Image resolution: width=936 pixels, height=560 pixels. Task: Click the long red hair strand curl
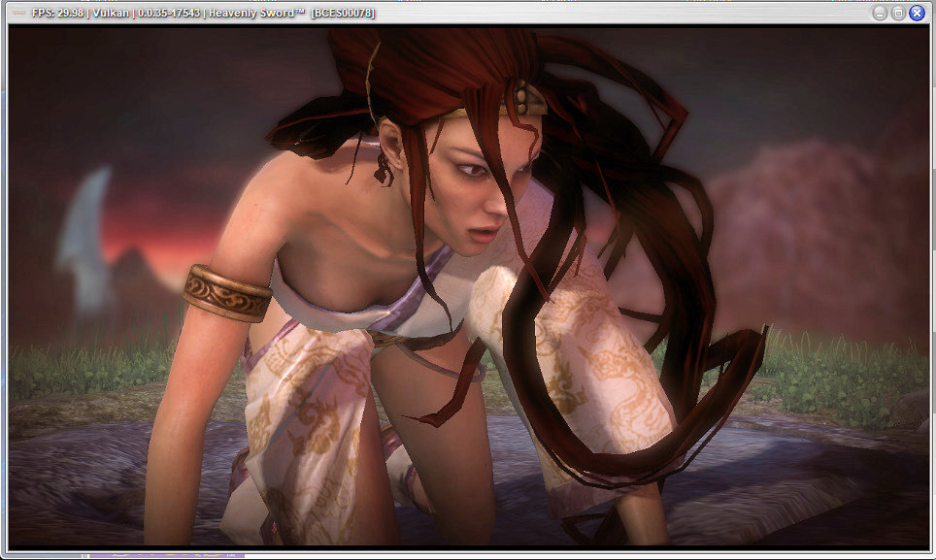tap(719, 408)
